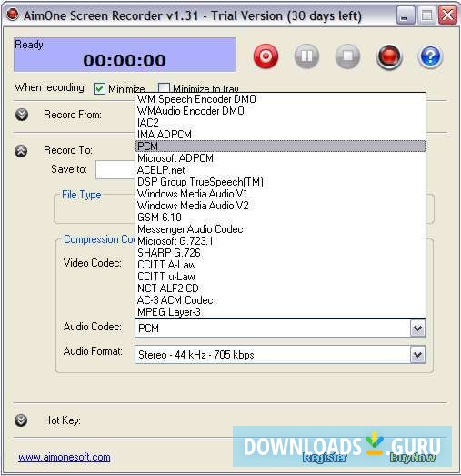Select WMAudio Encoder DMO codec
The width and height of the screenshot is (461, 476).
[281, 111]
